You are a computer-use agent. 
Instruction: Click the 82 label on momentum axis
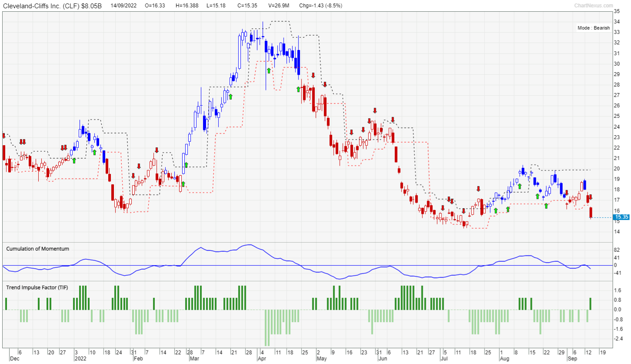(617, 250)
